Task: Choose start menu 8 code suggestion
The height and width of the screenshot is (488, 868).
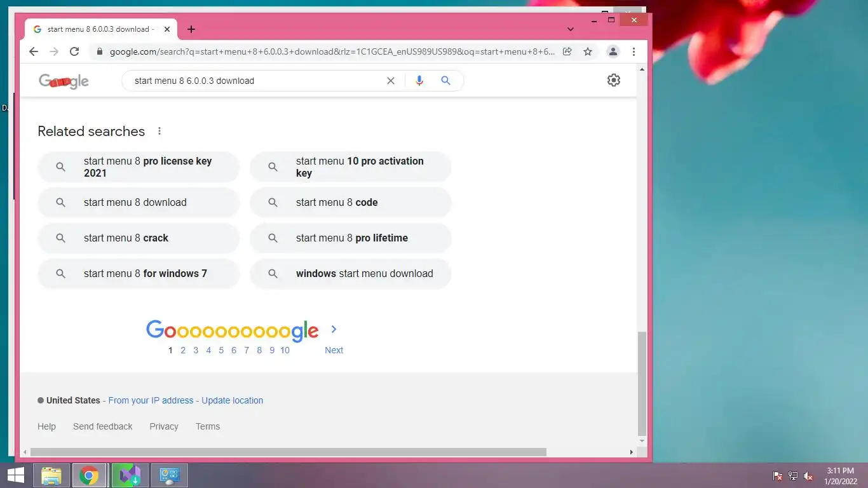Action: pos(351,203)
